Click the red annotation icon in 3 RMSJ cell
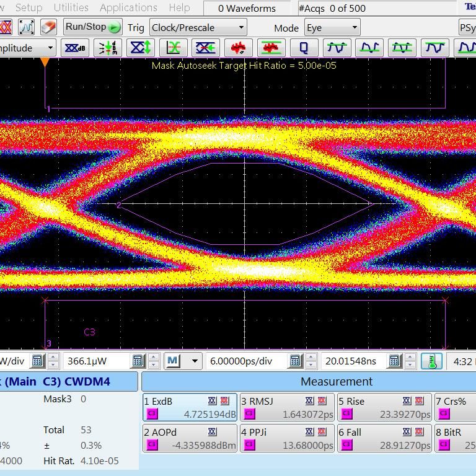The height and width of the screenshot is (476, 476). tap(322, 401)
